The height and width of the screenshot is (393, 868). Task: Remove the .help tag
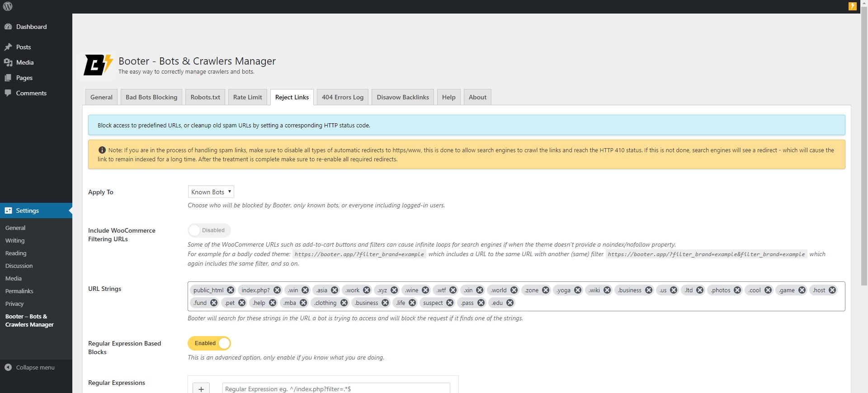273,303
